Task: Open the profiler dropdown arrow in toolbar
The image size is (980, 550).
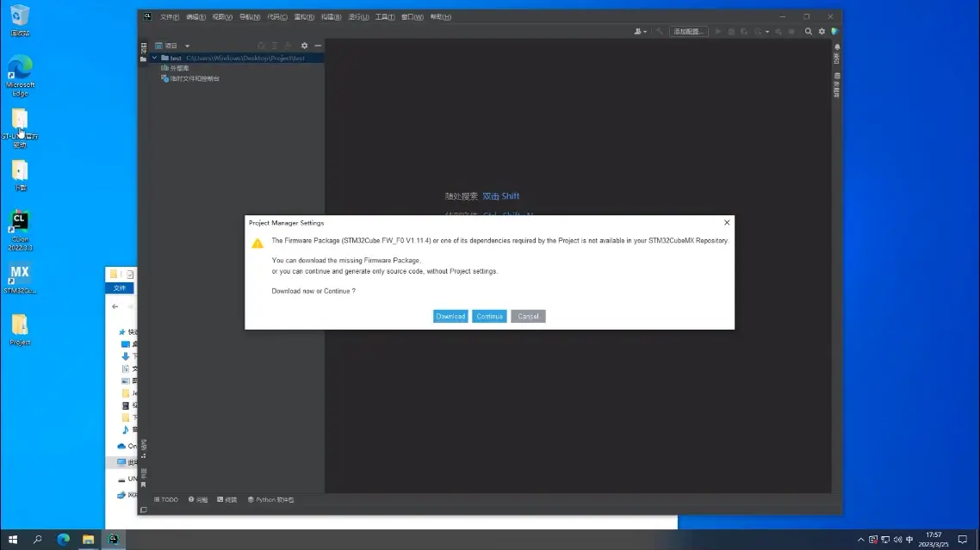Action: pyautogui.click(x=767, y=31)
